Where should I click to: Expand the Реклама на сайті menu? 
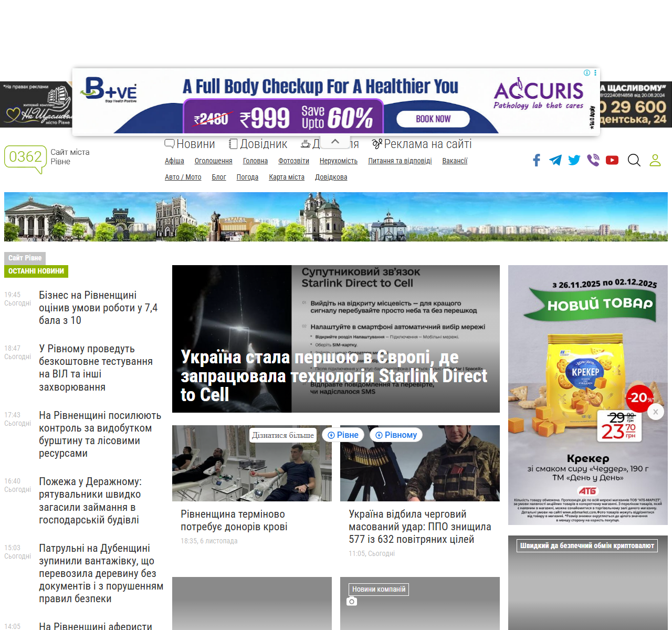point(422,144)
